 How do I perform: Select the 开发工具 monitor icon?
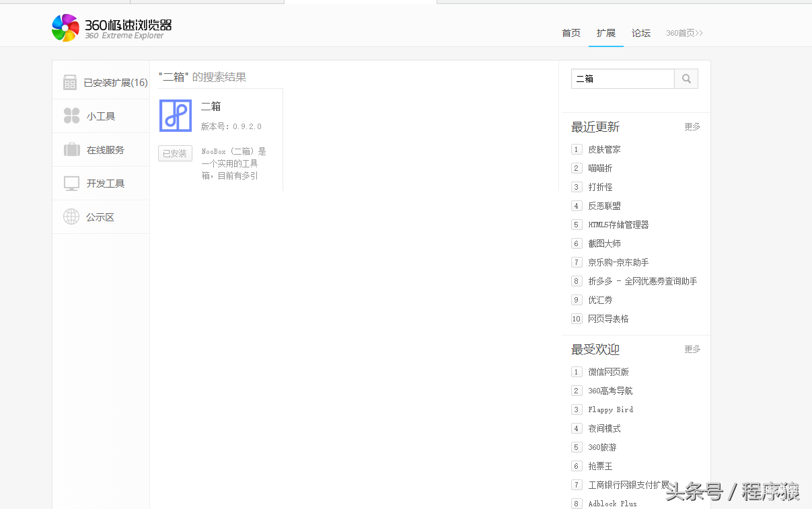point(71,184)
